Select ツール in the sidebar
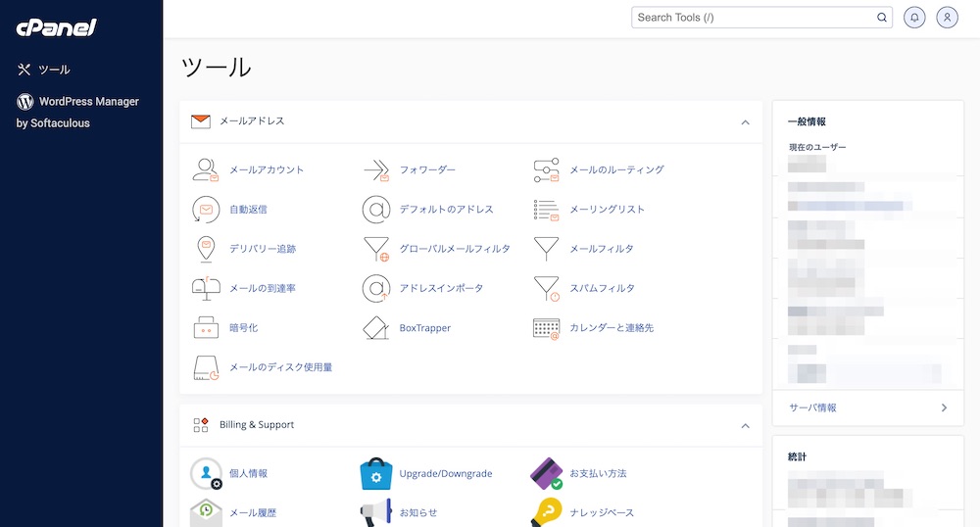The image size is (980, 527). point(44,70)
